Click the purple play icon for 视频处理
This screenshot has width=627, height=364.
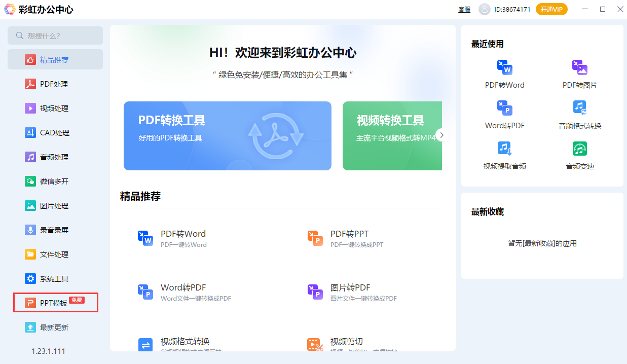pyautogui.click(x=30, y=108)
